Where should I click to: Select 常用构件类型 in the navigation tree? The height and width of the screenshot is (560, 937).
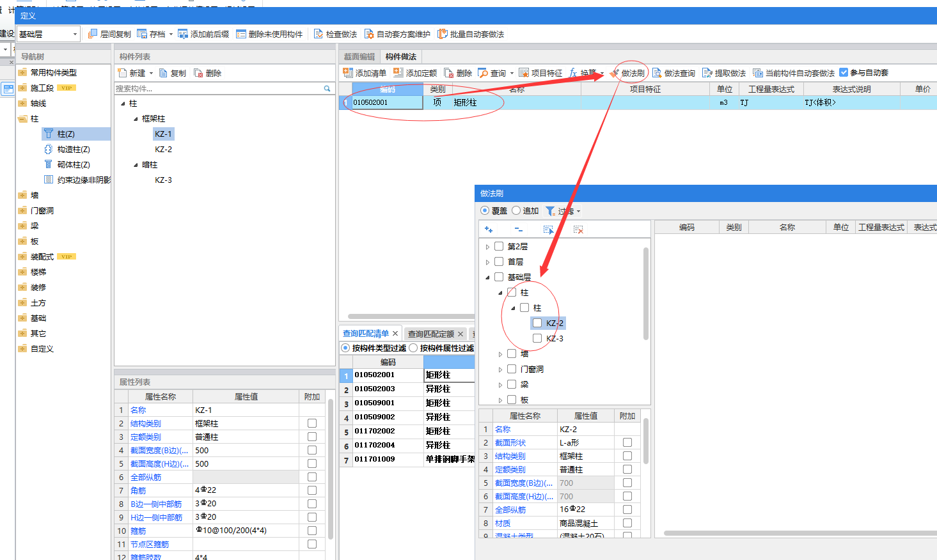click(54, 72)
